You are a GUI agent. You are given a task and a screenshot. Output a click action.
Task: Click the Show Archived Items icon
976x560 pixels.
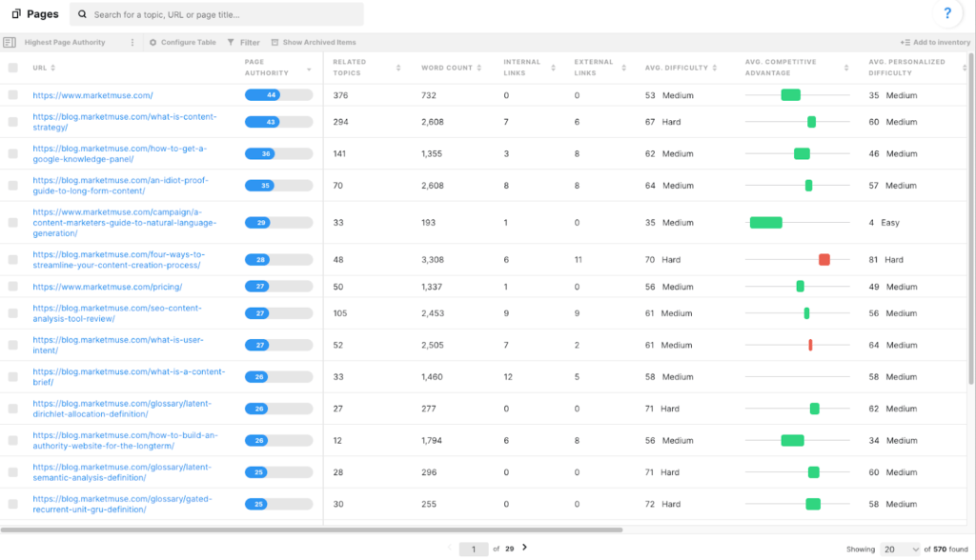tap(274, 42)
